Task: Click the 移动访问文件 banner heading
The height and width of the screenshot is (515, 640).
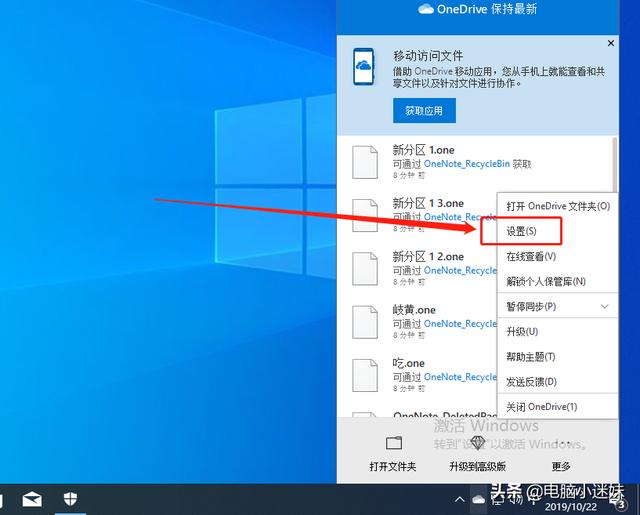Action: [x=428, y=56]
